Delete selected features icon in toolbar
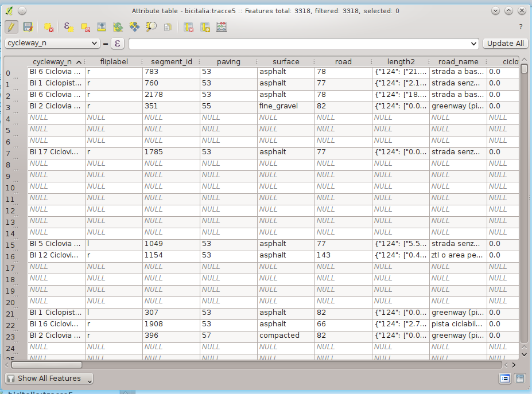 pyautogui.click(x=49, y=27)
